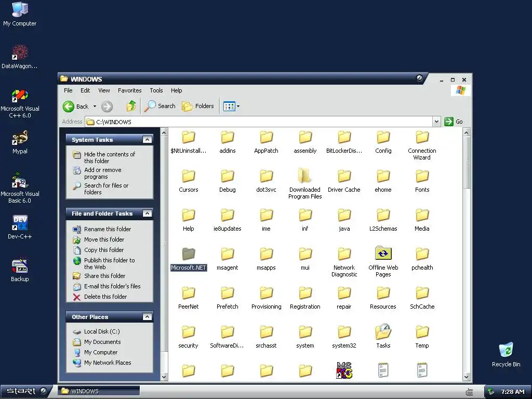Image resolution: width=532 pixels, height=399 pixels.
Task: Open the Views button menu
Action: (x=231, y=106)
